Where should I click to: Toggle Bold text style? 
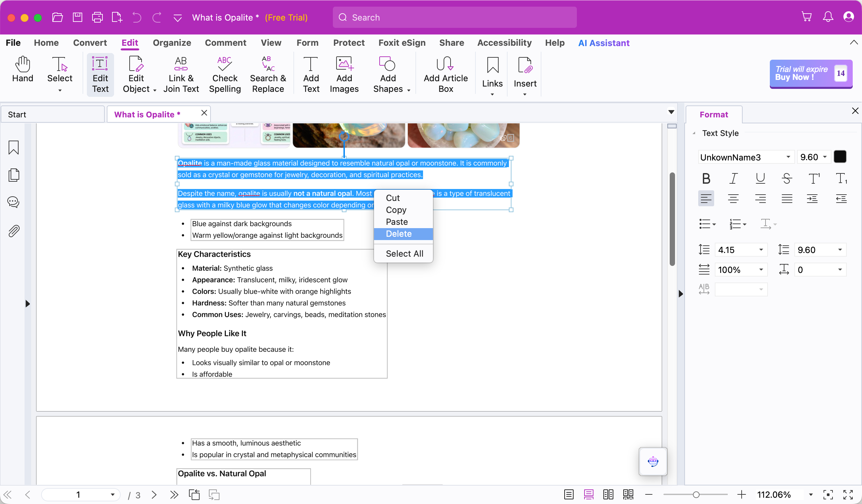[x=706, y=178]
